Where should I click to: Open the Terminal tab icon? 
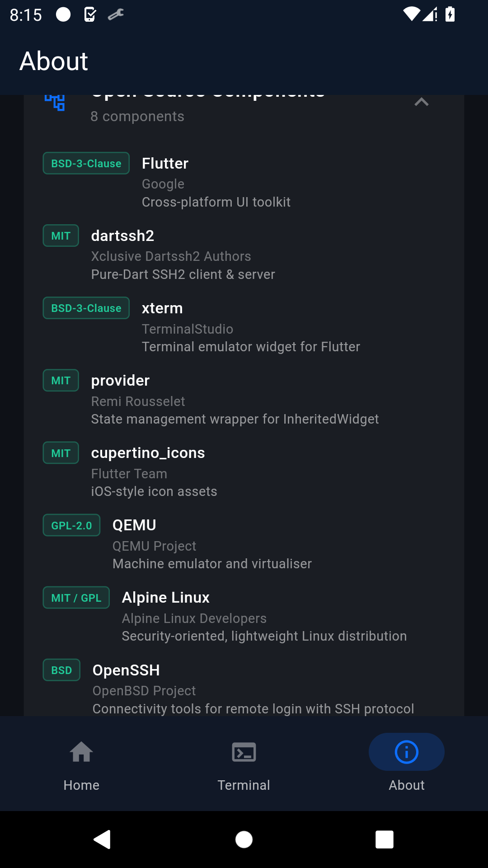[x=244, y=752]
